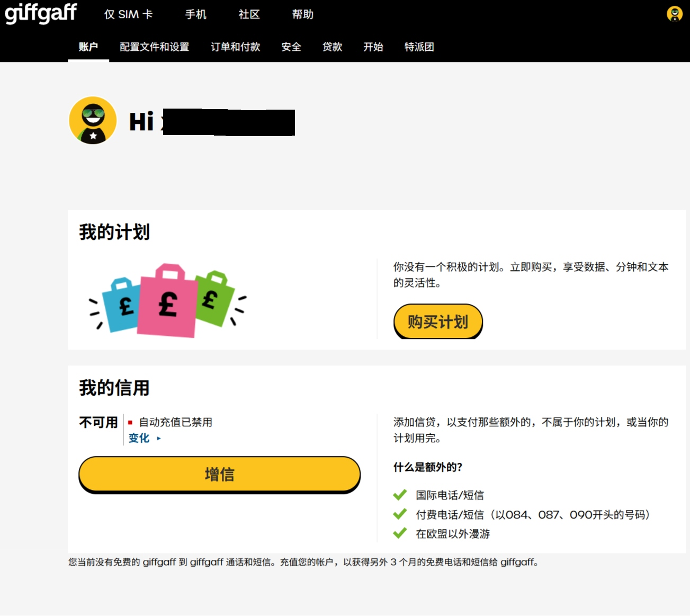The height and width of the screenshot is (616, 690).
Task: Click the footer note about free giffgaff calls
Action: coord(303,562)
